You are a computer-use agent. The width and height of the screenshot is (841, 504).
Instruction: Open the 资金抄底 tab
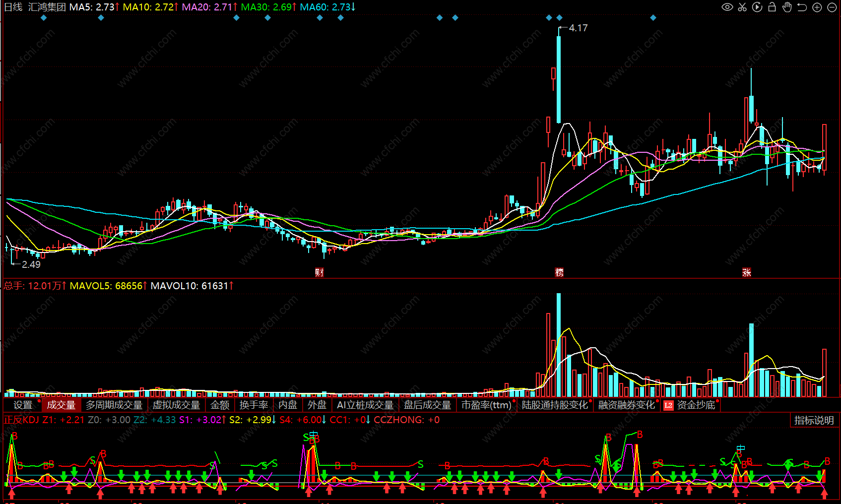click(x=696, y=405)
